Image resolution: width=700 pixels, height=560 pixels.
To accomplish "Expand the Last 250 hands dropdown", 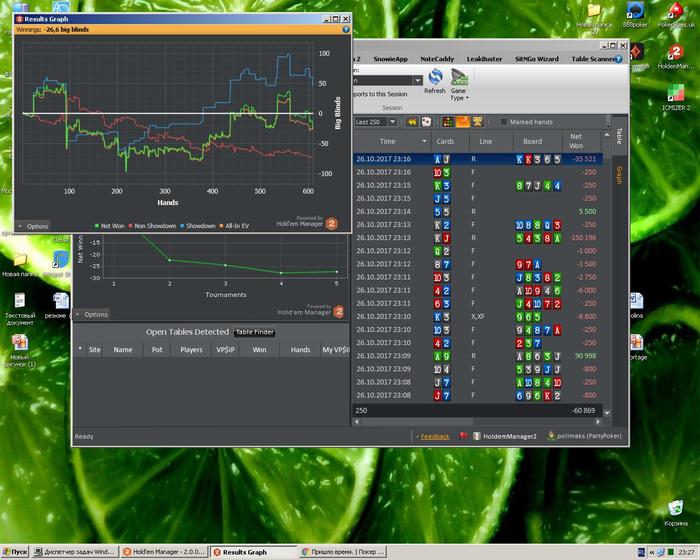I will 392,122.
